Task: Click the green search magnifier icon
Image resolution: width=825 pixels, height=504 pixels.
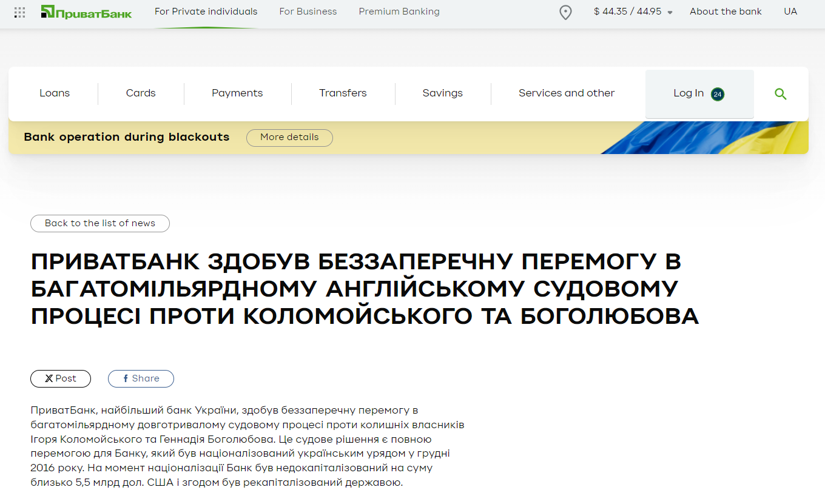Action: coord(781,94)
